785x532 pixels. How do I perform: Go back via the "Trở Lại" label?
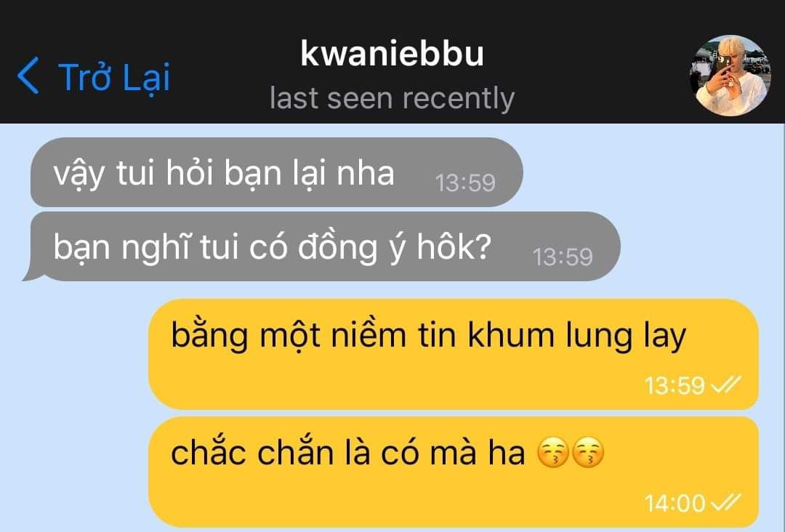tap(115, 78)
